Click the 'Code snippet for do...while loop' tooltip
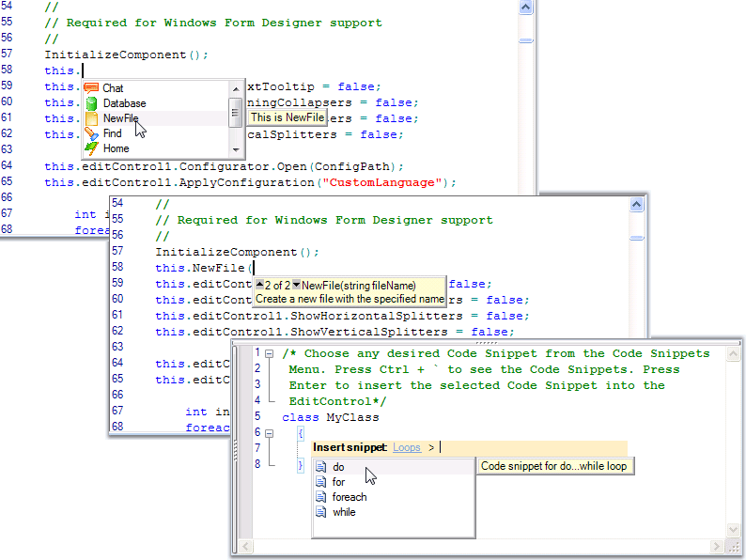This screenshot has width=746, height=560. (555, 466)
